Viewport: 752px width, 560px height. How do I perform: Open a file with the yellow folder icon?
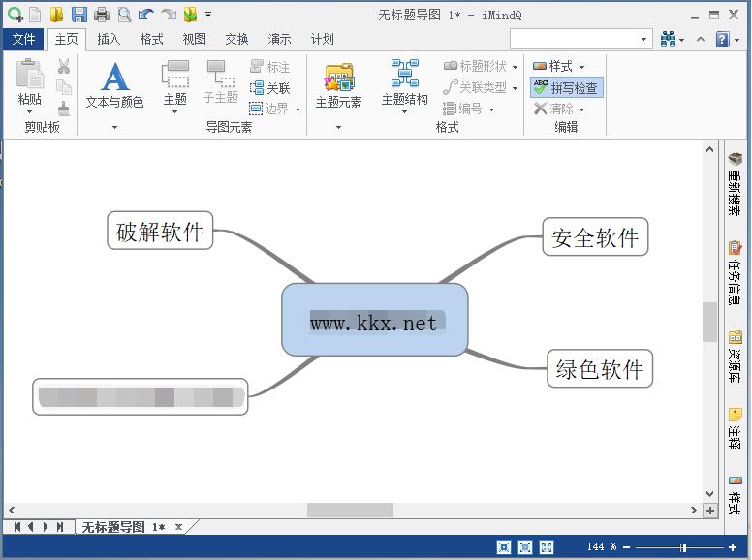(x=56, y=15)
